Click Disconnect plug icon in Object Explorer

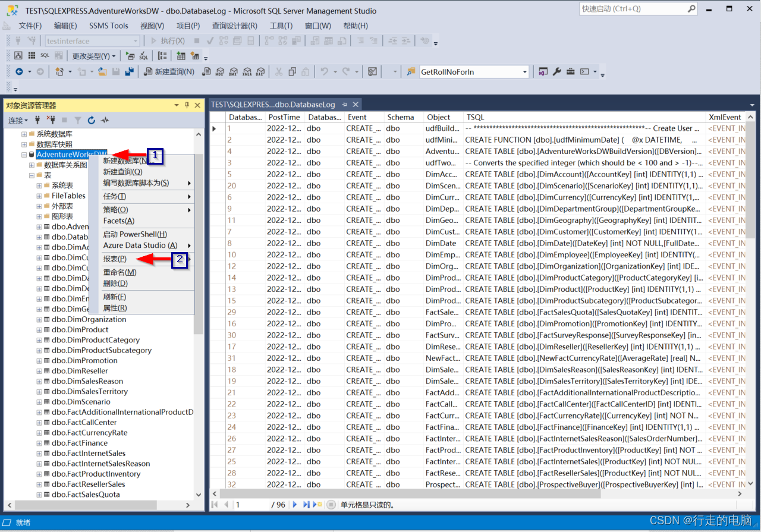pos(51,120)
